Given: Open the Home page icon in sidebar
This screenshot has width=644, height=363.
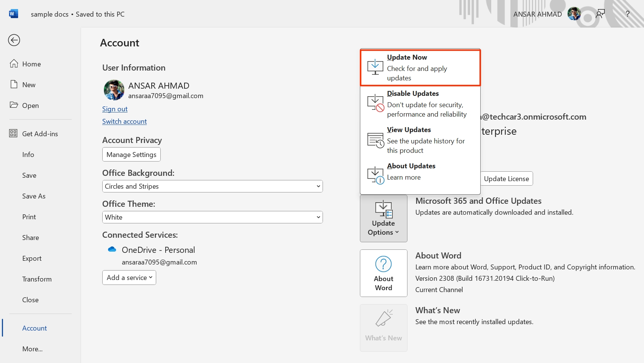Looking at the screenshot, I should point(14,64).
